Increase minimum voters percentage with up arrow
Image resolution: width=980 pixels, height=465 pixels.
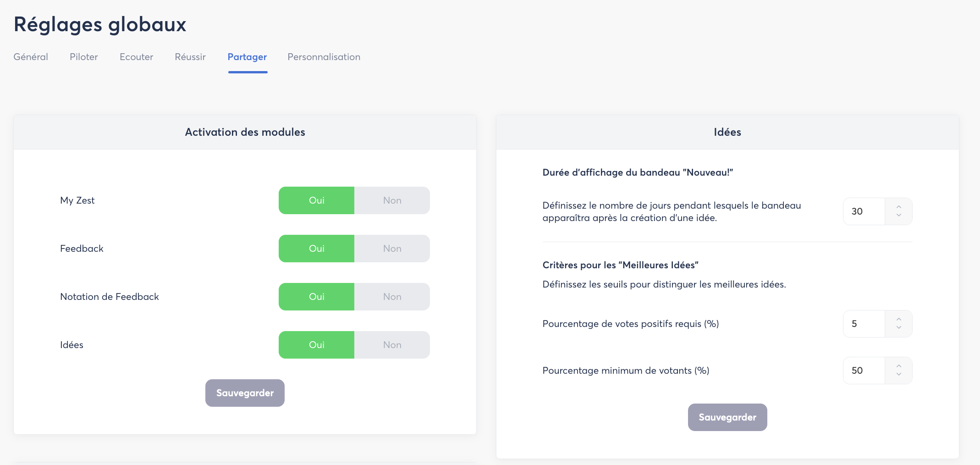tap(898, 366)
